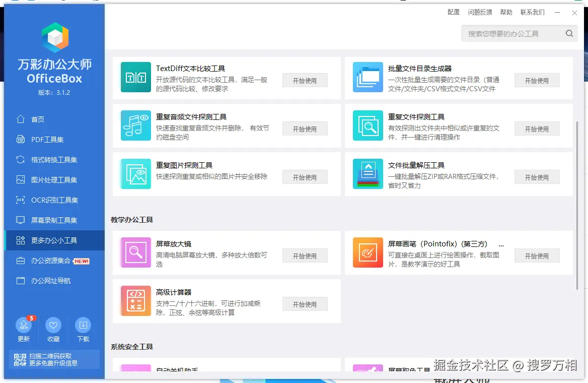Click the search magnifier icon
This screenshot has height=383, width=588.
(569, 33)
